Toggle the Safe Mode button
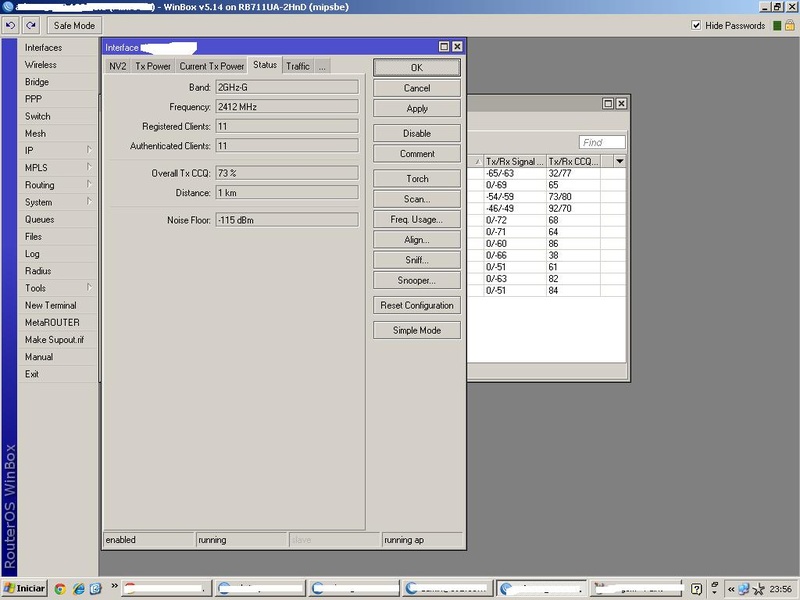This screenshot has width=800, height=600. (74, 25)
